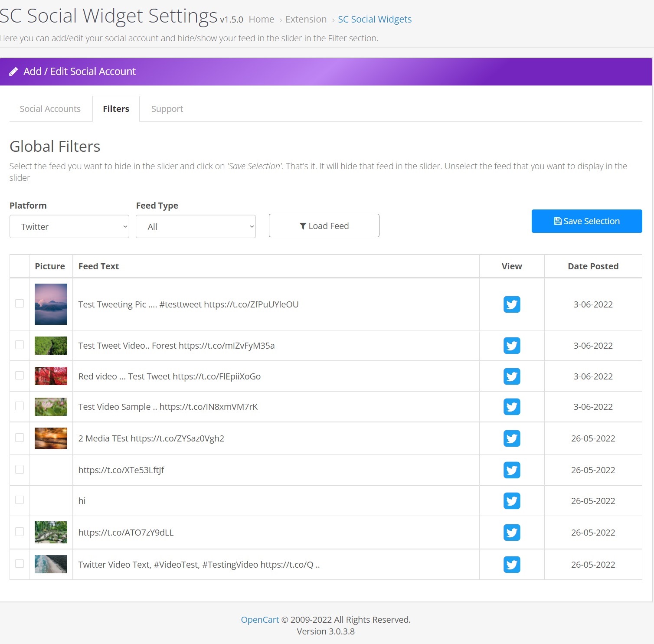Check the box for 'Test Tweeting Pic' feed
Image resolution: width=654 pixels, height=644 pixels.
point(20,304)
